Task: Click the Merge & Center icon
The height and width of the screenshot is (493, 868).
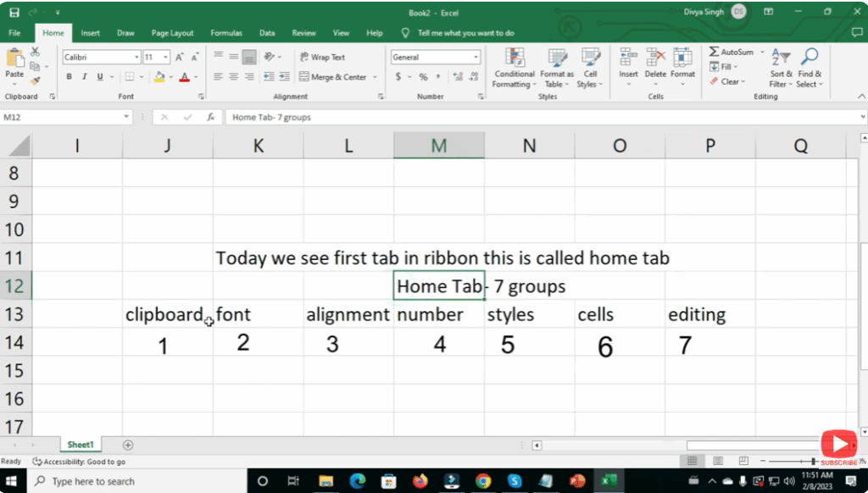Action: tap(337, 76)
